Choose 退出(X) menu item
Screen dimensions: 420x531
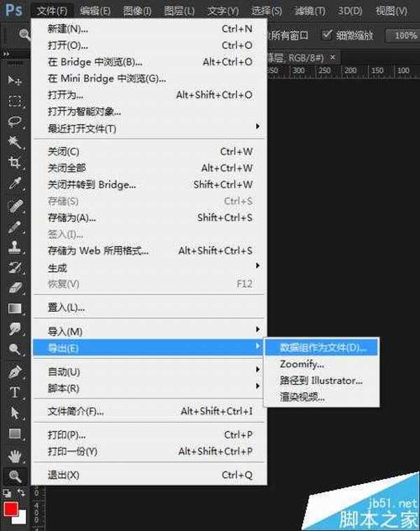click(x=148, y=475)
